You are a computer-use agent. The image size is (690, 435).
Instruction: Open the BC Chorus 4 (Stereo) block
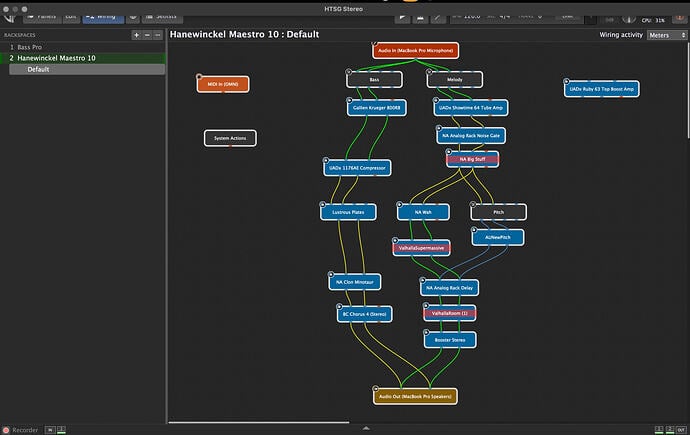(364, 314)
